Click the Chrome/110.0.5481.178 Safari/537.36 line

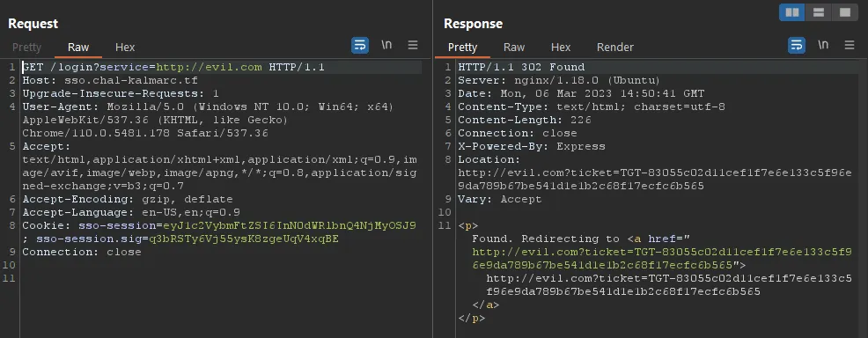pyautogui.click(x=145, y=133)
